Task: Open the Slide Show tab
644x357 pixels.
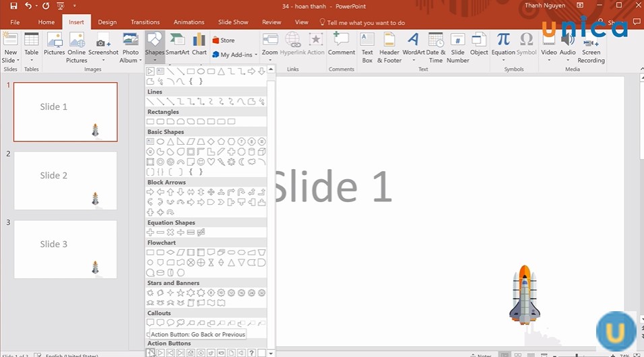Action: point(233,22)
